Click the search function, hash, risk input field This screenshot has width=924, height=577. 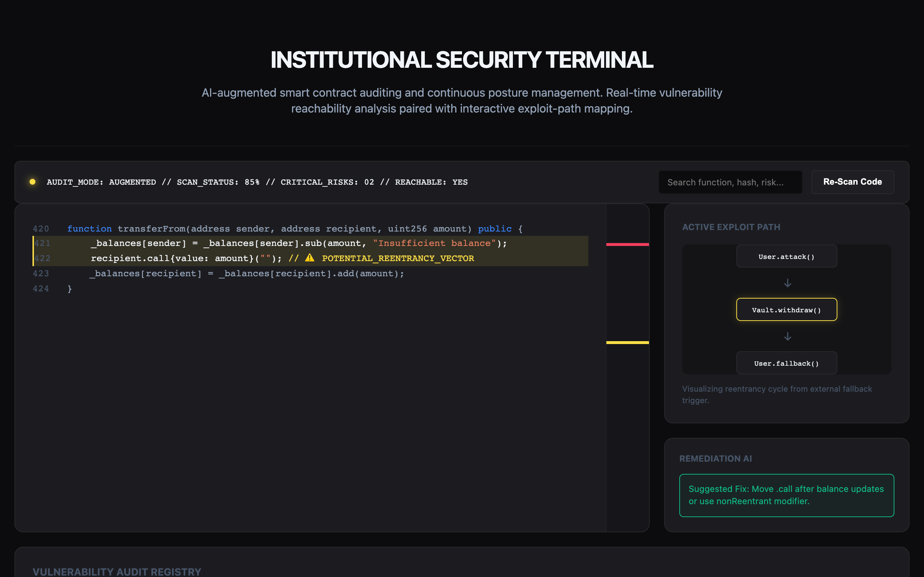coord(730,182)
